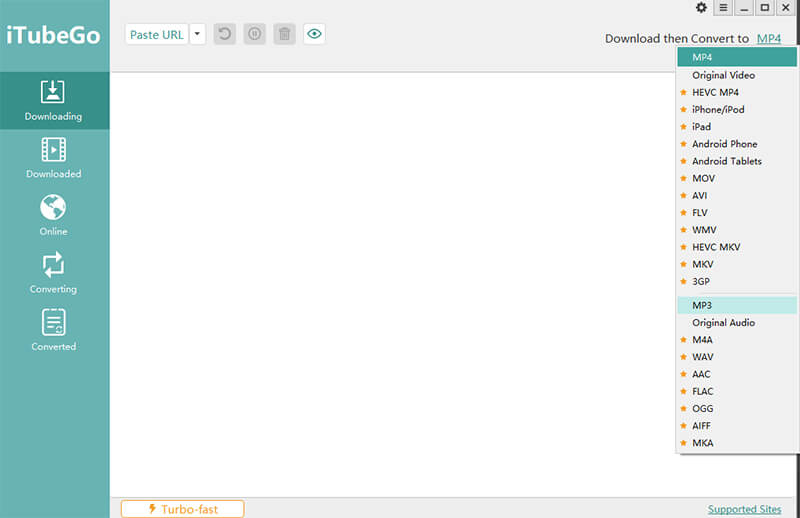Viewport: 800px width, 518px height.
Task: Select AIFF audio format
Action: click(x=737, y=426)
